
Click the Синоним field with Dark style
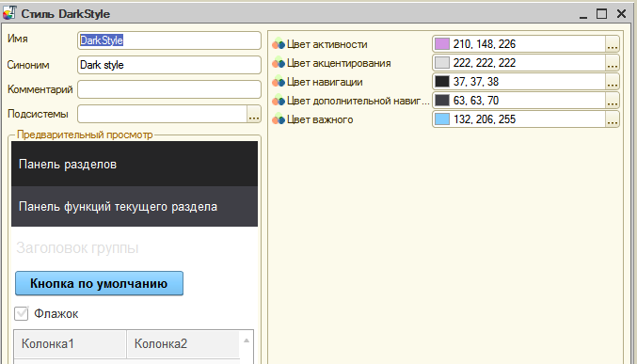(x=169, y=65)
